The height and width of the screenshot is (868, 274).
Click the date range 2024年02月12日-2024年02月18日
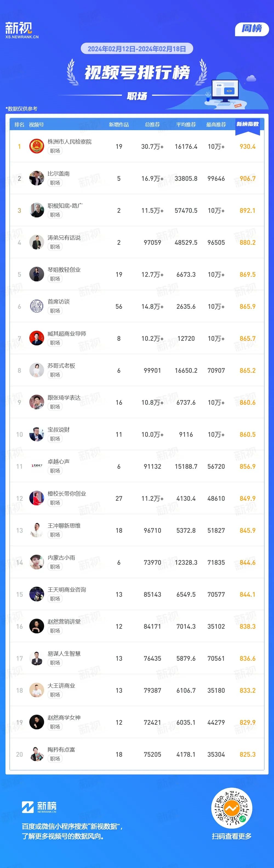click(x=137, y=49)
